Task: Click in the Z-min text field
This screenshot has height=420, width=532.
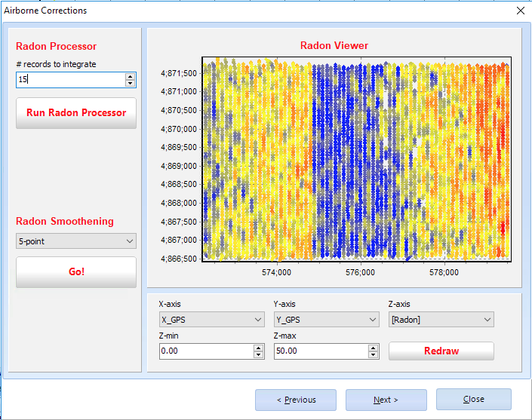Action: point(205,351)
